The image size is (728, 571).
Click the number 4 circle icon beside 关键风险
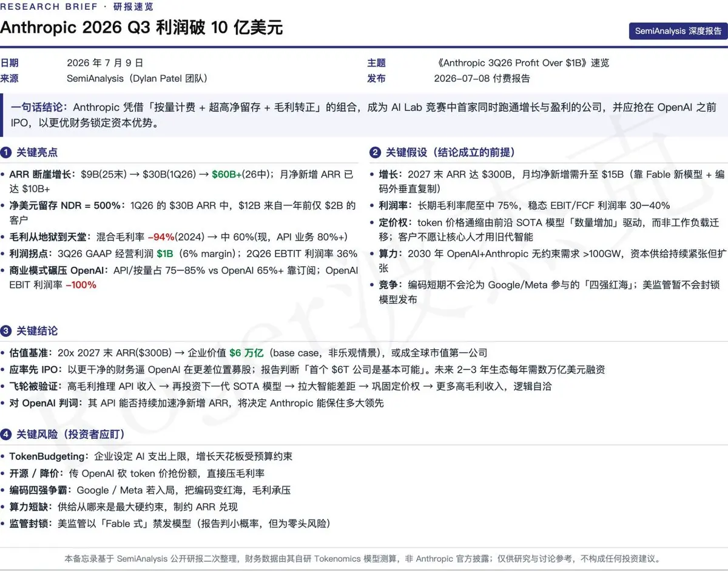[5, 435]
